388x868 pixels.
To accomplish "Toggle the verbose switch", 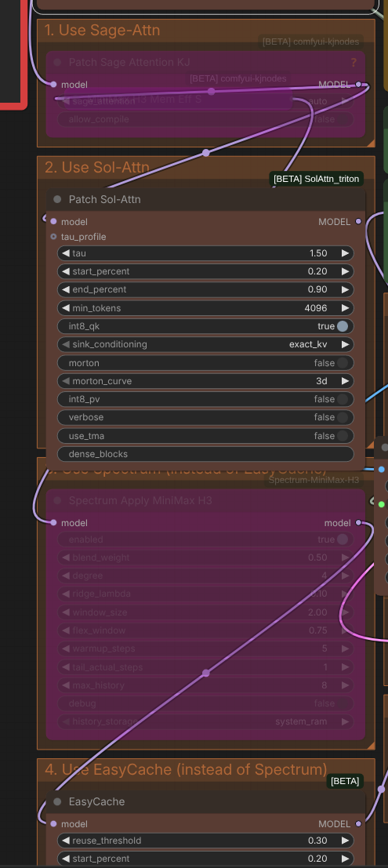I will point(343,417).
